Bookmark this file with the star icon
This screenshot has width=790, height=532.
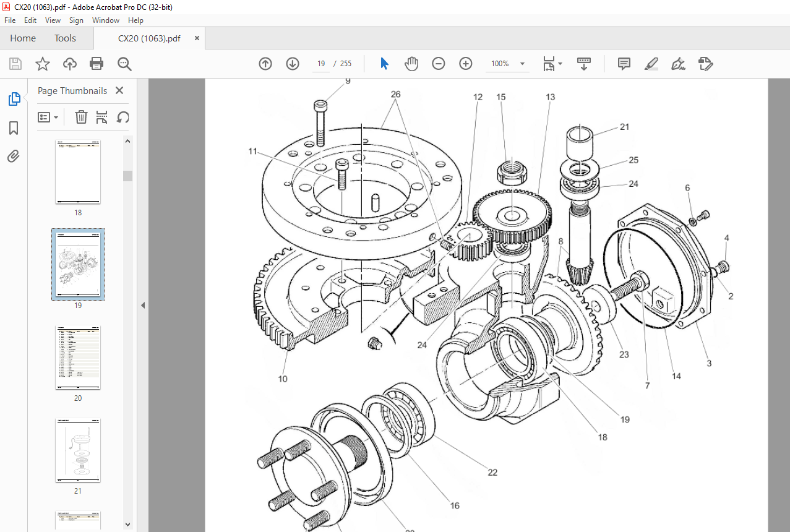(x=43, y=64)
